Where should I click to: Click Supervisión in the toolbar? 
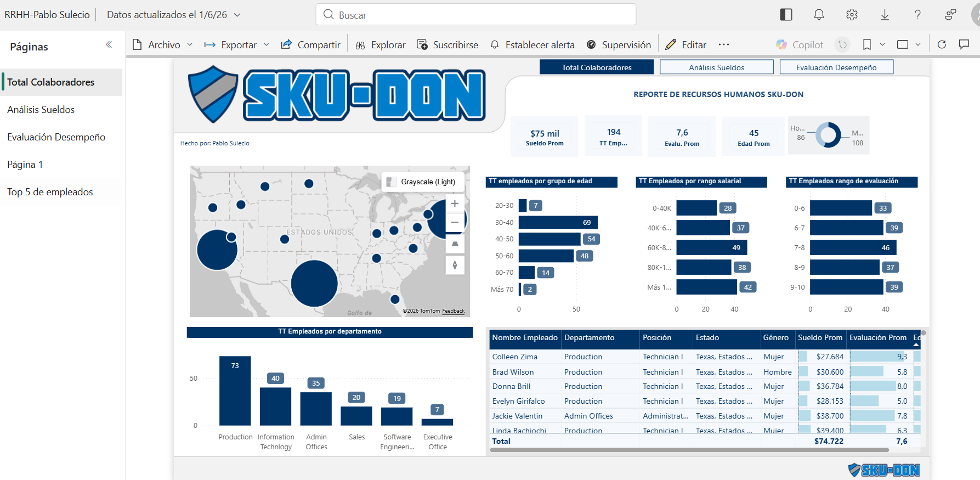point(619,44)
